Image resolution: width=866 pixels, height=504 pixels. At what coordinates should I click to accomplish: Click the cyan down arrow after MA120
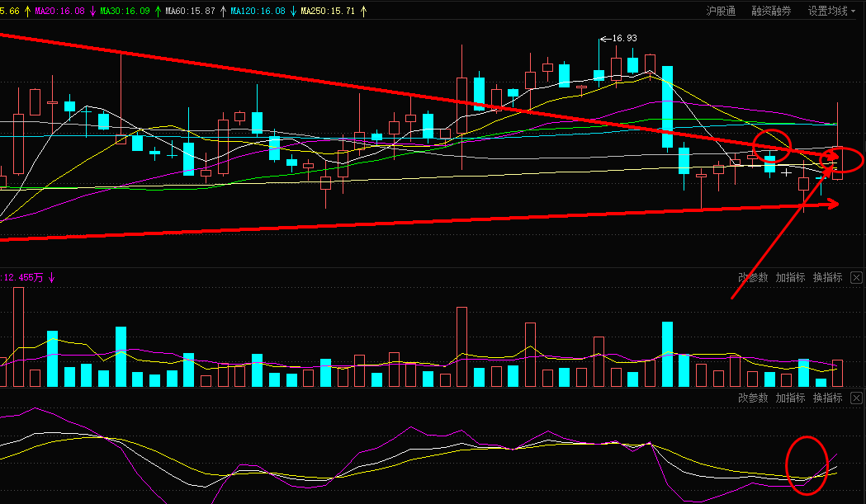(293, 11)
